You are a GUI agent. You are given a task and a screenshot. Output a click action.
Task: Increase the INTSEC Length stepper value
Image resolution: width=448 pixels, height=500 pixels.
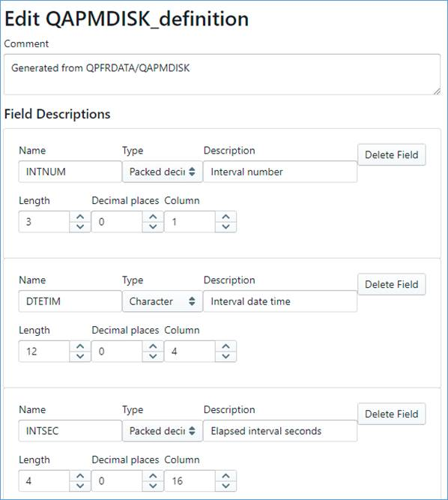pos(80,476)
